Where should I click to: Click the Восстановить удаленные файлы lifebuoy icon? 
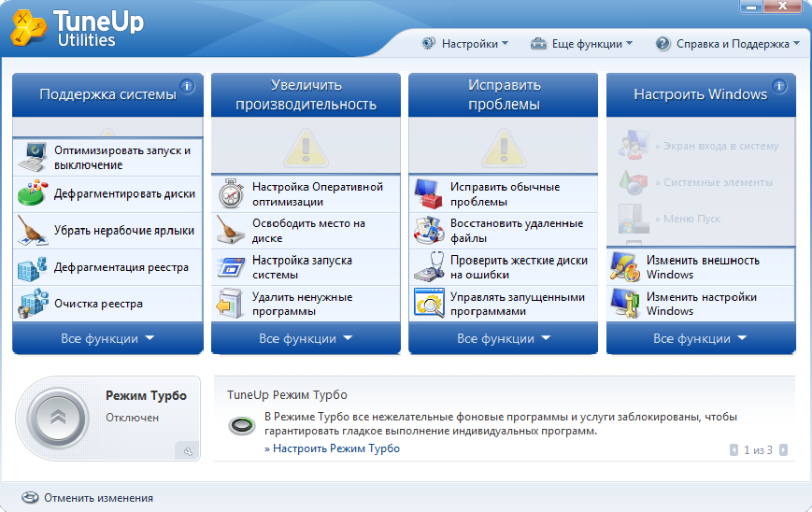coord(429,231)
